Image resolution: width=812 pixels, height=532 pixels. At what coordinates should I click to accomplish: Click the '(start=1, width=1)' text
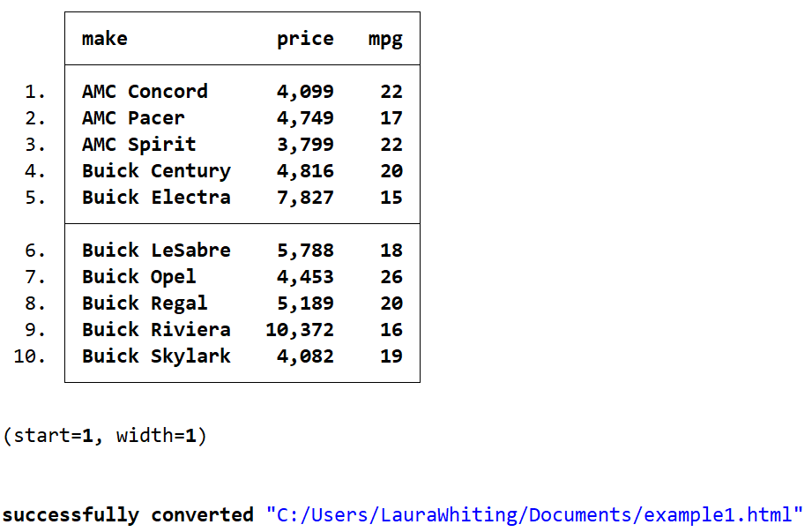[x=105, y=436]
